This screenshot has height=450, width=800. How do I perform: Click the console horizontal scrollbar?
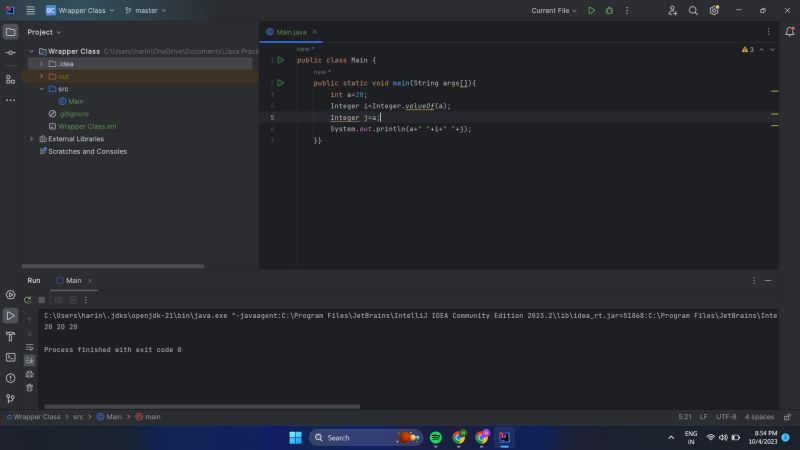click(202, 407)
